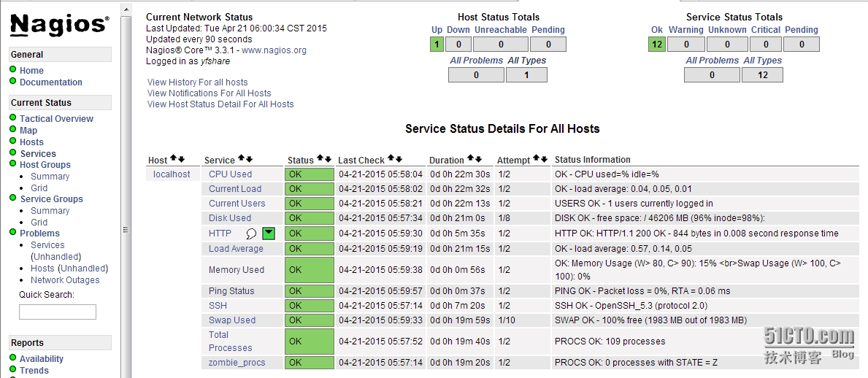This screenshot has width=868, height=378.
Task: Sort Attempt column ascending with up arrow
Action: click(x=537, y=158)
